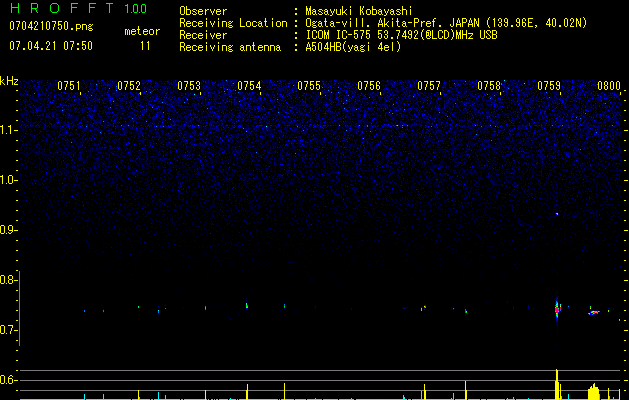Click the date and time stamp 07.04.21 07:50
Screen dimensions: 629x400
coord(50,46)
